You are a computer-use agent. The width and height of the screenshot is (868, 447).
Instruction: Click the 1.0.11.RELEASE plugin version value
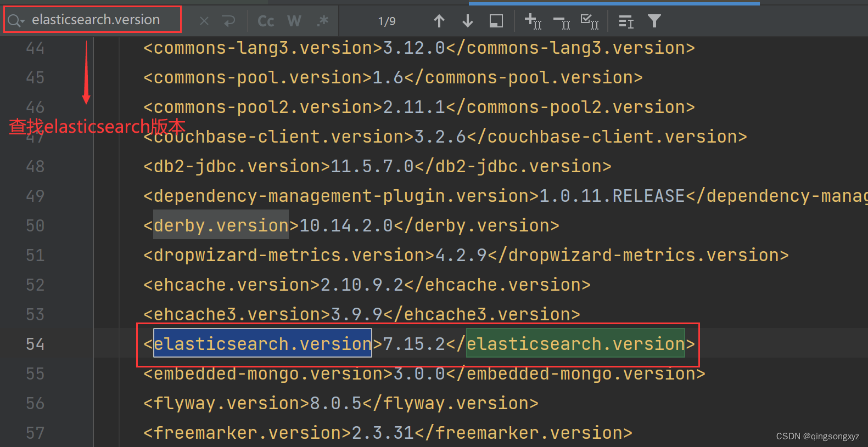click(612, 196)
